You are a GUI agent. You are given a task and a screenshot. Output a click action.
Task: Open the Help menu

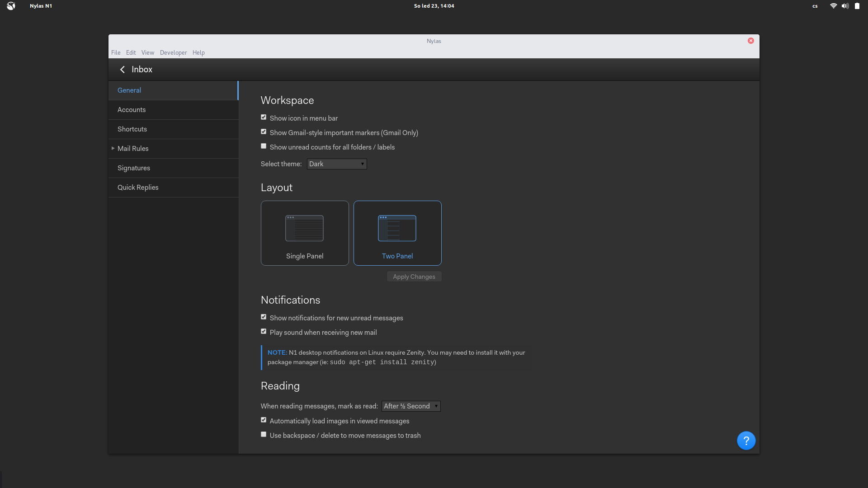click(198, 52)
